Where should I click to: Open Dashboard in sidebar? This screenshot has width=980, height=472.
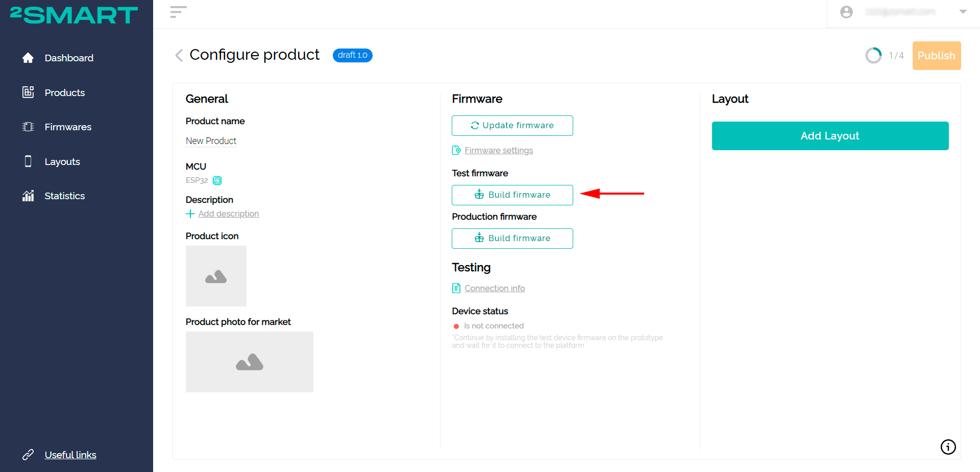point(69,58)
